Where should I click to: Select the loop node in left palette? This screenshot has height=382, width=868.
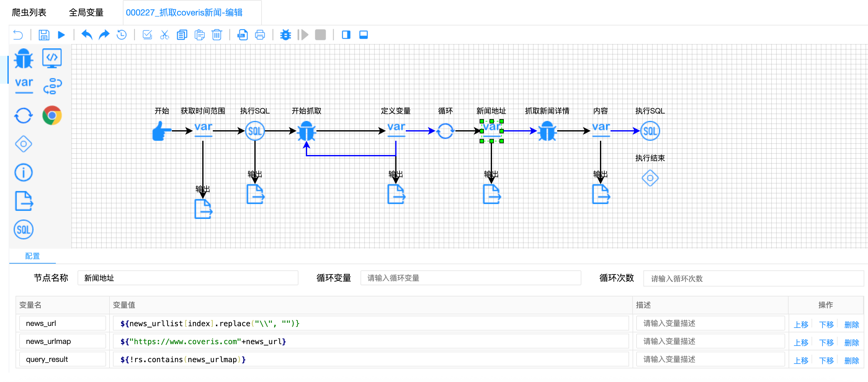(x=24, y=116)
